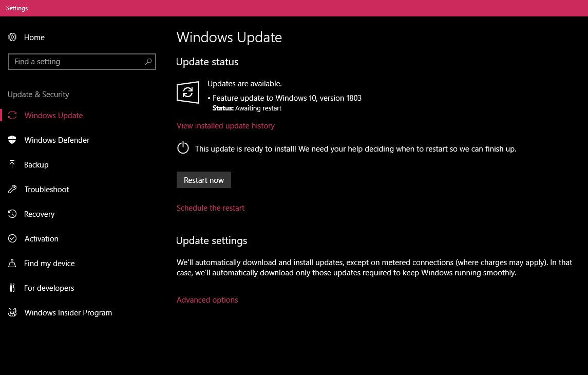Click the Activation checkmark circle icon

[x=12, y=238]
